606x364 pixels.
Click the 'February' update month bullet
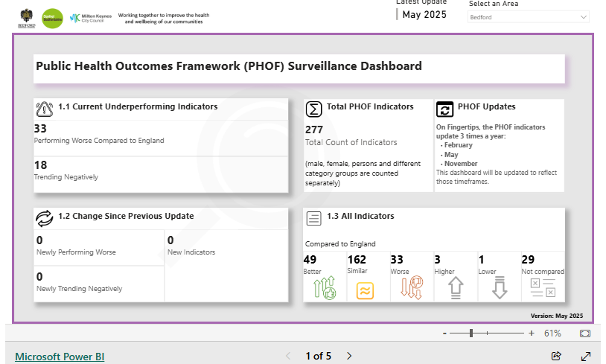[x=458, y=145]
